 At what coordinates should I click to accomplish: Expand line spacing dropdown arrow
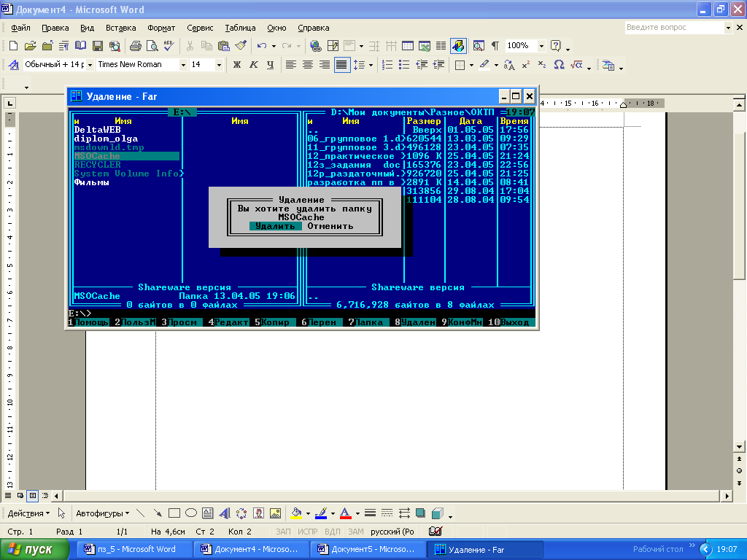tap(371, 65)
